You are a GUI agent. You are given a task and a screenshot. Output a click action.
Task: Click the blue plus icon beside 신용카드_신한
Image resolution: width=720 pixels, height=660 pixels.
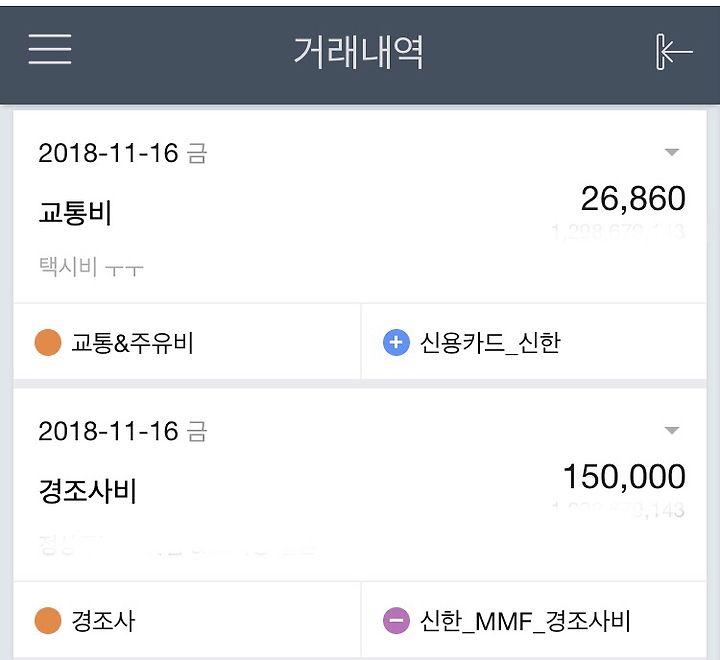396,343
